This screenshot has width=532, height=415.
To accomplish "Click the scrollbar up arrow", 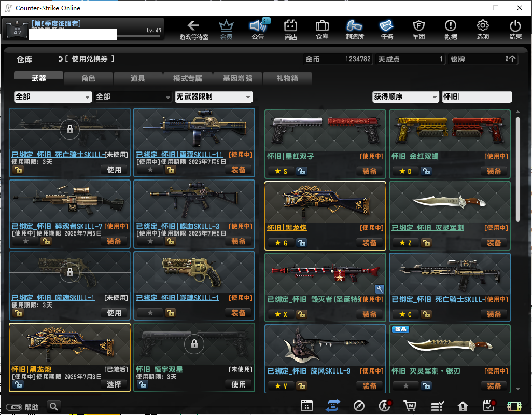I will [518, 112].
